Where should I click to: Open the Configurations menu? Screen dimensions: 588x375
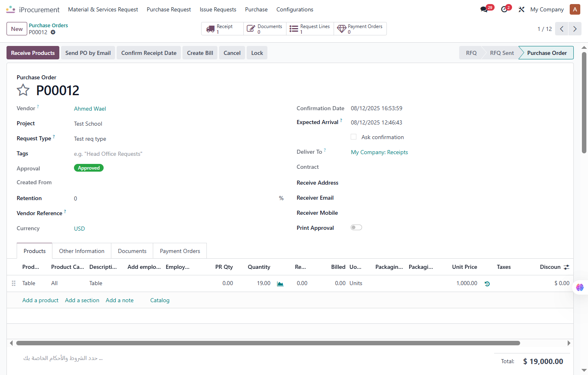[295, 9]
